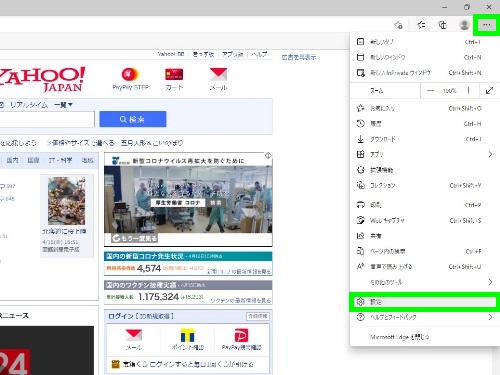
Task: Open the Favorites list toolbar icon
Action: (421, 25)
